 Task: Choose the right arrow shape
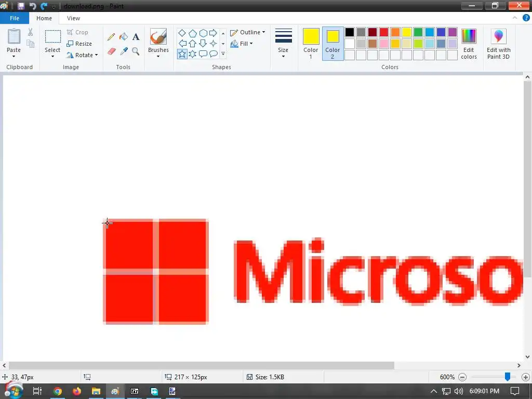213,33
